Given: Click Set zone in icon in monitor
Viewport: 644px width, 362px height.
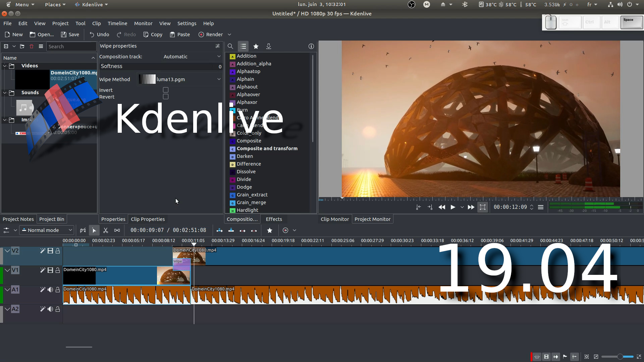Looking at the screenshot, I should pyautogui.click(x=418, y=207).
